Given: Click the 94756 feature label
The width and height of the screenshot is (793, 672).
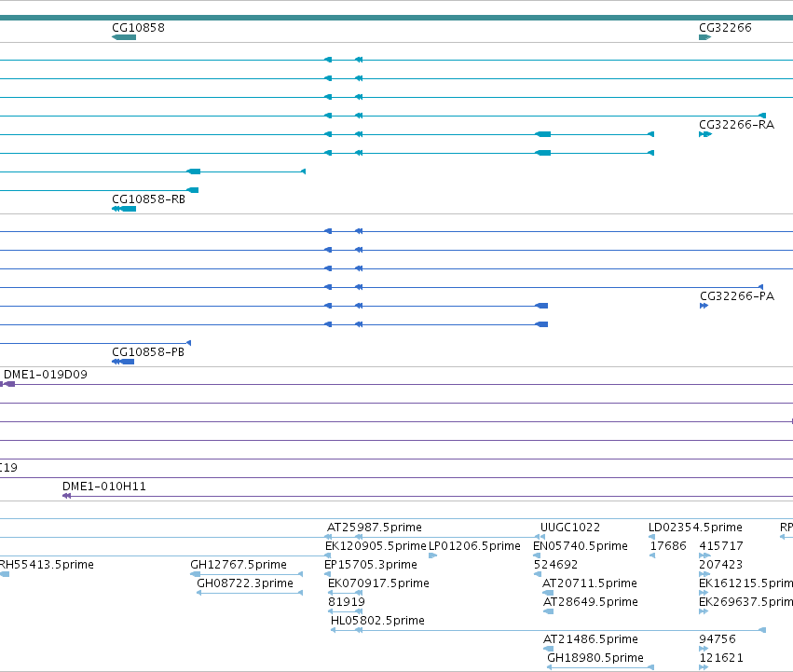Looking at the screenshot, I should 718,639.
